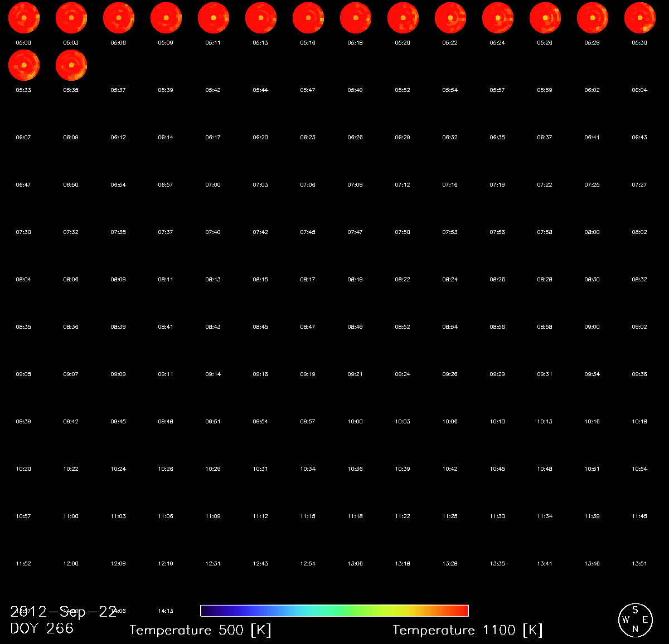Click the 06:23 timestamp label
Viewport: 669px width, 644px height.
tap(308, 138)
